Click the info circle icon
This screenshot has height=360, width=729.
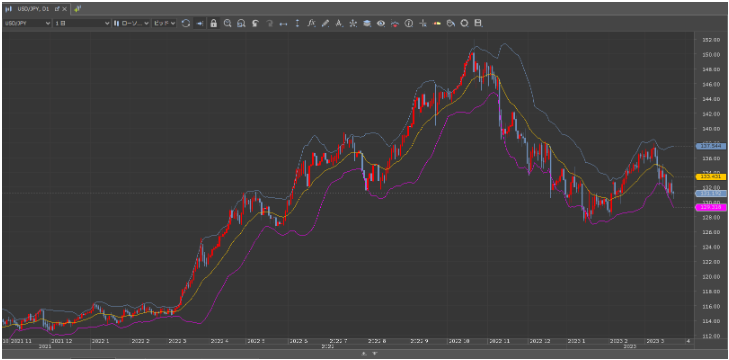[x=409, y=23]
